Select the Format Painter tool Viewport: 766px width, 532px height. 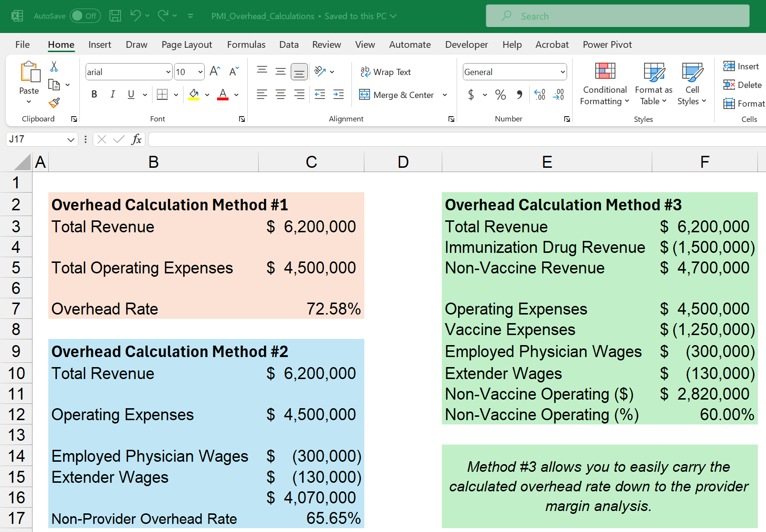[x=54, y=103]
